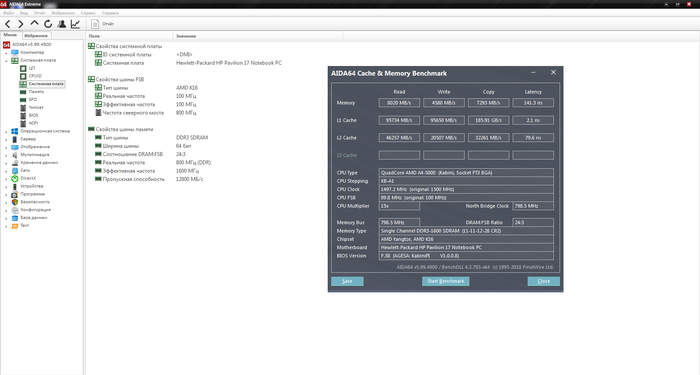Click the Memory Type DDR3-1600 SDRAM field

click(x=466, y=231)
